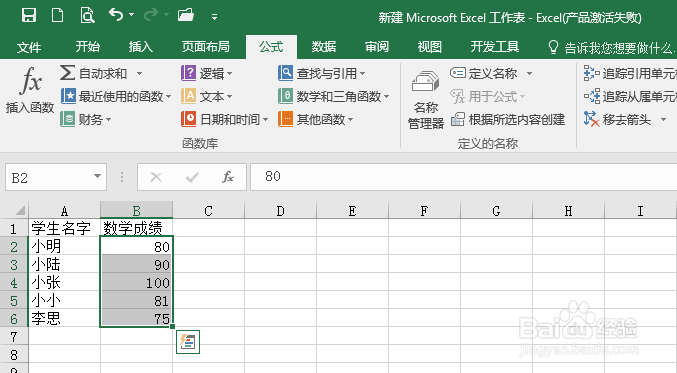Switch to the 页面布局 tab
The height and width of the screenshot is (373, 677).
(206, 47)
